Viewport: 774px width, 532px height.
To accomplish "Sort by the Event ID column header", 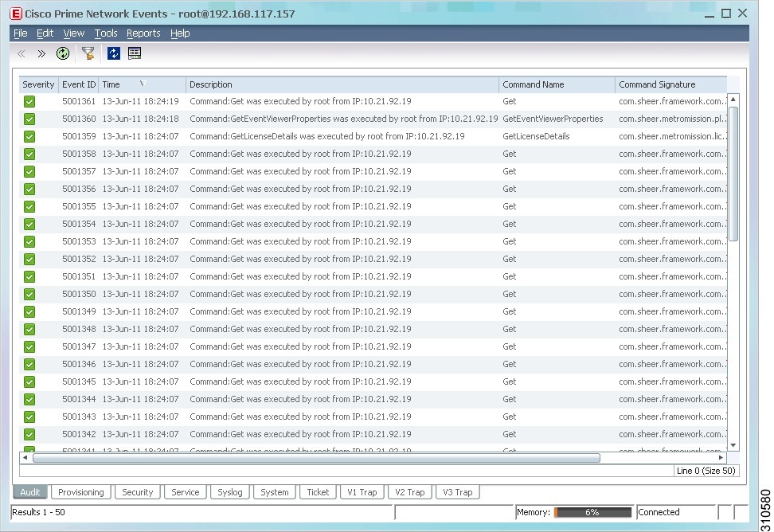I will coord(79,84).
